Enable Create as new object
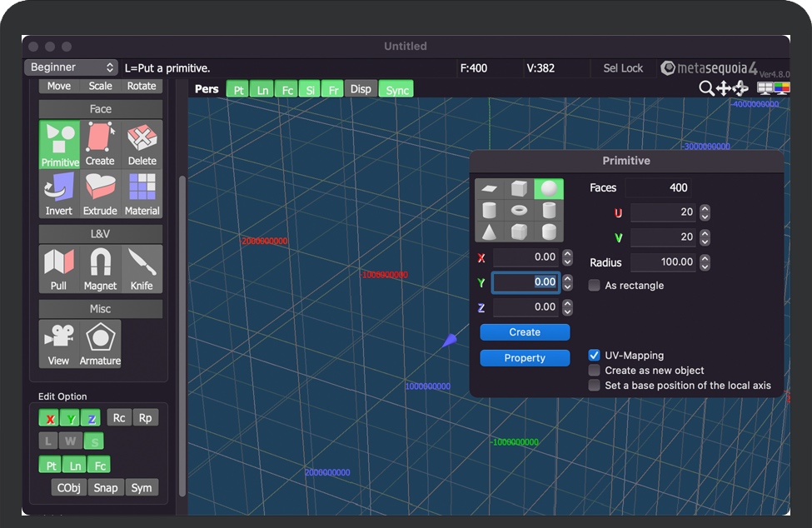The image size is (812, 528). point(594,371)
